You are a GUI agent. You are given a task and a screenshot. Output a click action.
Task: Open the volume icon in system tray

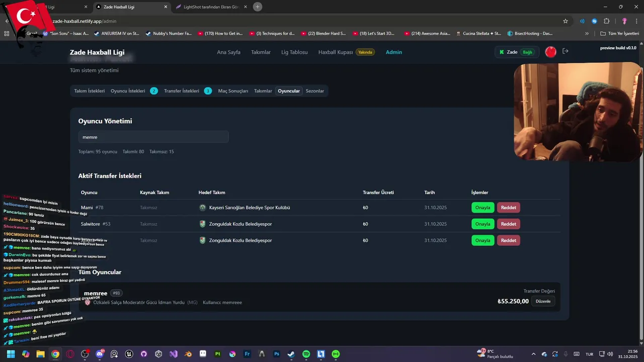(610, 354)
